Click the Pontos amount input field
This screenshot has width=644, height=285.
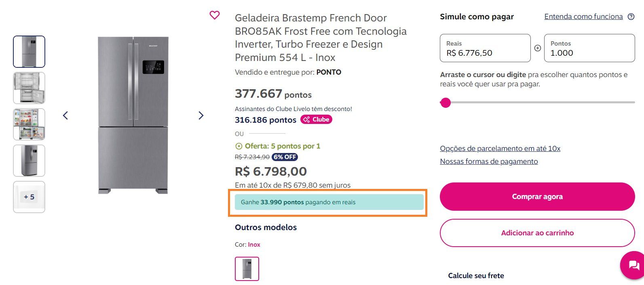[589, 48]
